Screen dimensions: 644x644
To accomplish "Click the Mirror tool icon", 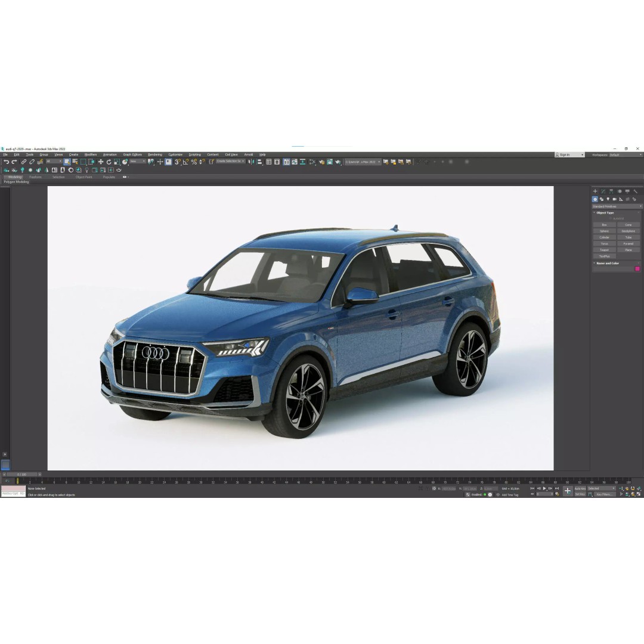I will click(x=250, y=162).
